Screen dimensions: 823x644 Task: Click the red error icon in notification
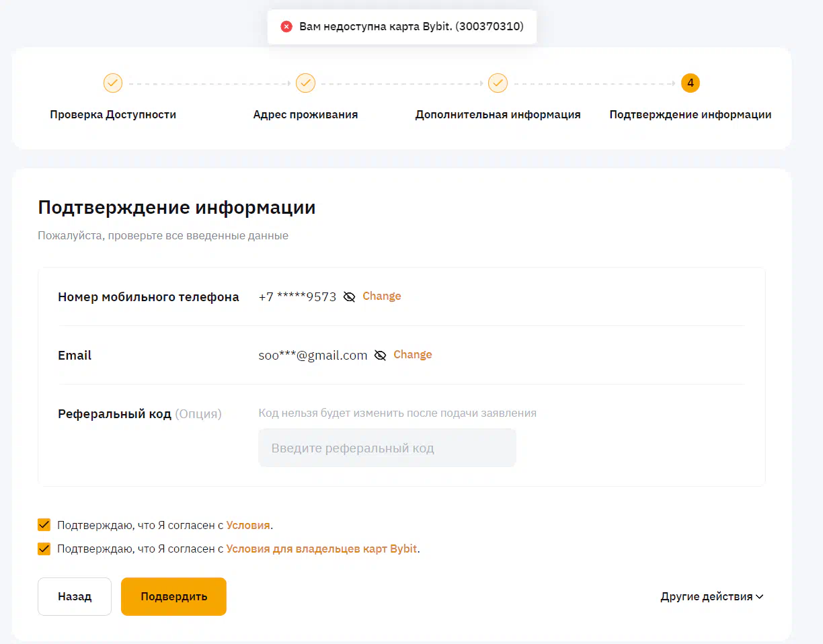[x=286, y=27]
